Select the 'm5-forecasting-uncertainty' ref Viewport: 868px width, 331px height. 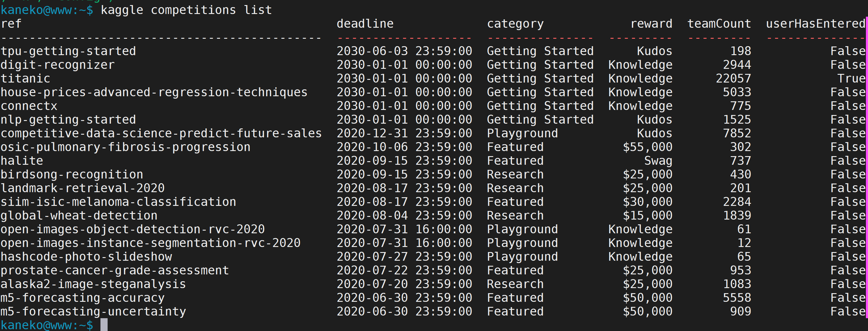point(93,311)
